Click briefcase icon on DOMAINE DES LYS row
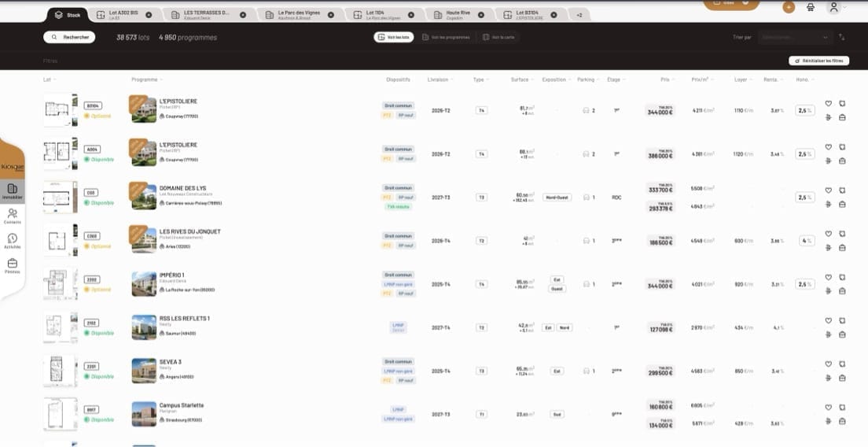The width and height of the screenshot is (868, 447). tap(842, 204)
